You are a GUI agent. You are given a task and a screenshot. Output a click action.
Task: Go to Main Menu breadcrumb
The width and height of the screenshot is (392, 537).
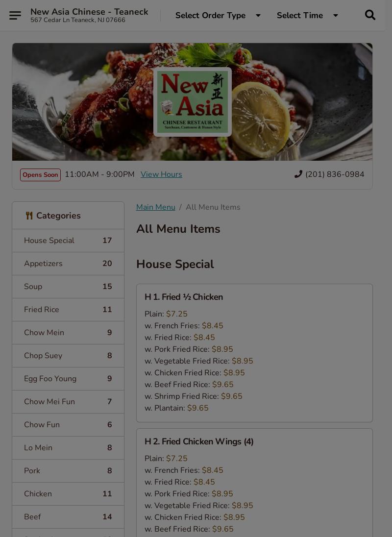click(155, 207)
